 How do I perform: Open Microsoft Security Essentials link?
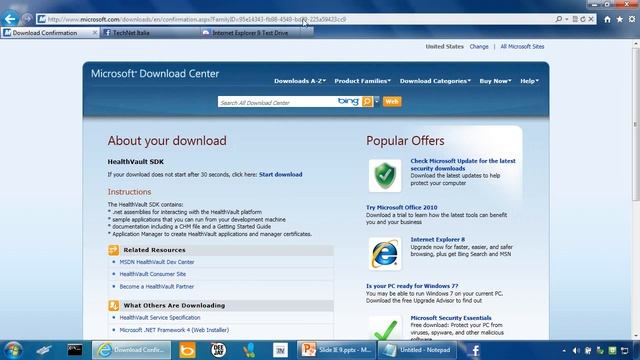[x=451, y=318]
